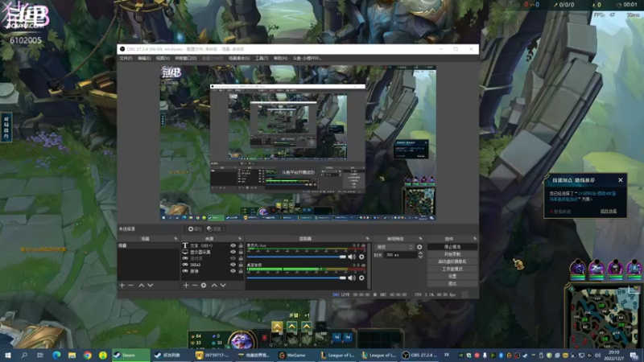Viewport: 644px width, 362px height.
Task: Click Exit button in controls
Action: click(x=452, y=284)
